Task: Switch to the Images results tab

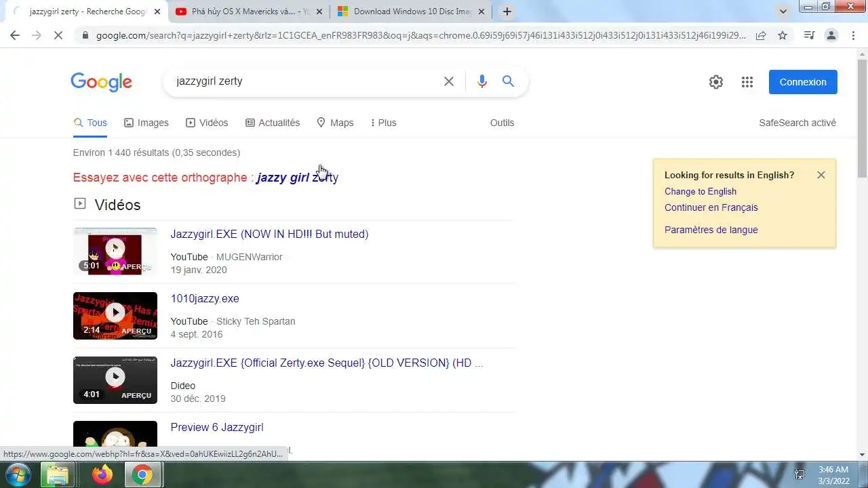Action: (x=146, y=123)
